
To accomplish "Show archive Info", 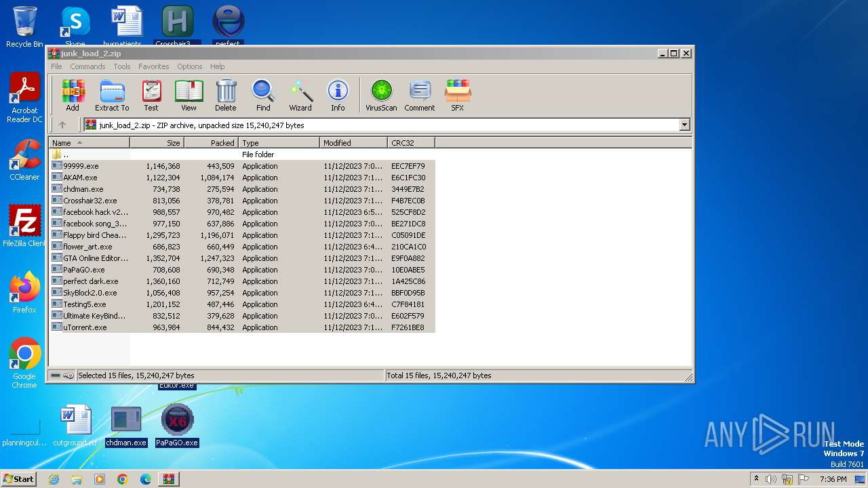I will tap(338, 95).
